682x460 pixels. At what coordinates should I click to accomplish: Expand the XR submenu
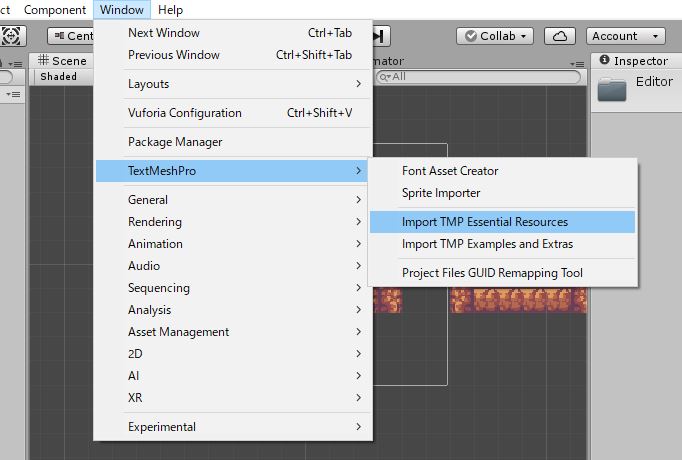click(x=234, y=397)
